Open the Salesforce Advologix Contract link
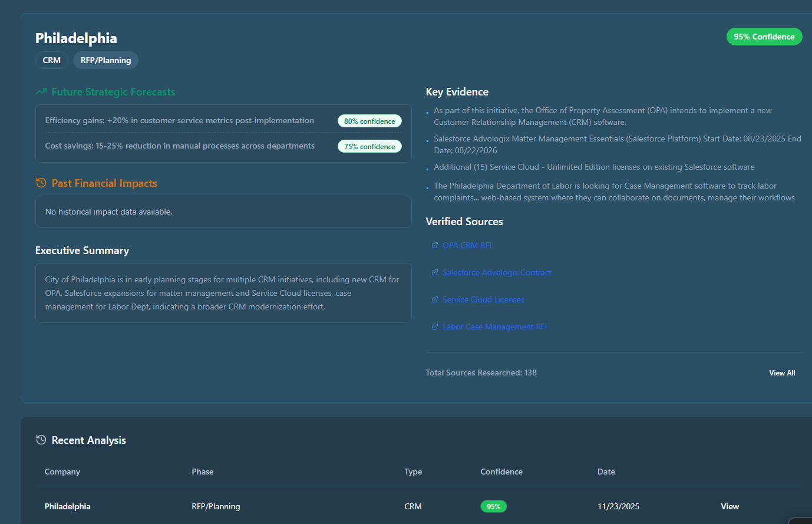The image size is (812, 524). click(x=497, y=273)
